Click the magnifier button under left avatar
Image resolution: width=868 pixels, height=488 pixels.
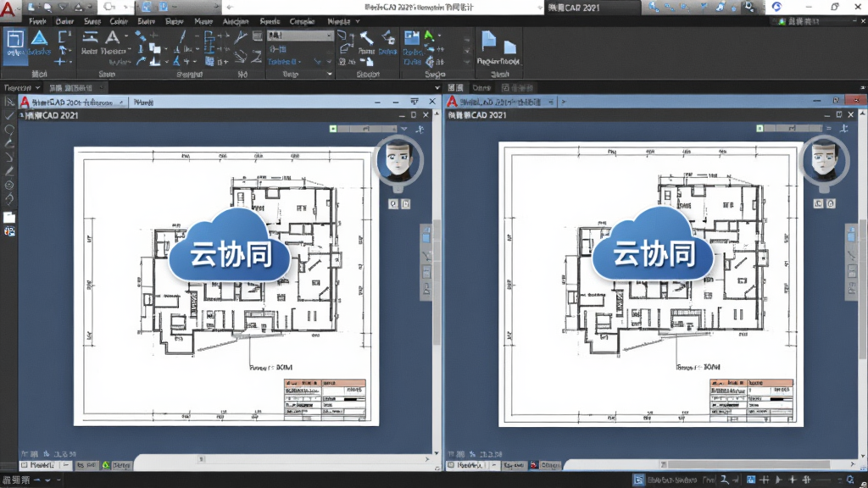click(393, 204)
